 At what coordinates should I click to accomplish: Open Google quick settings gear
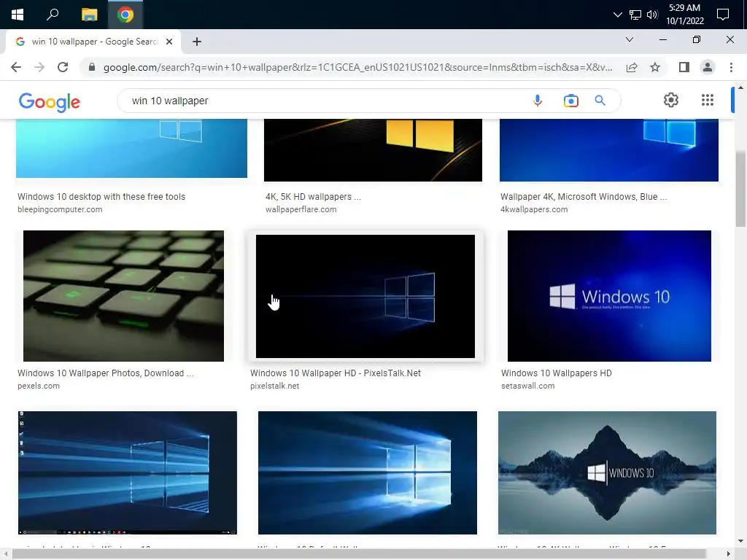coord(671,100)
